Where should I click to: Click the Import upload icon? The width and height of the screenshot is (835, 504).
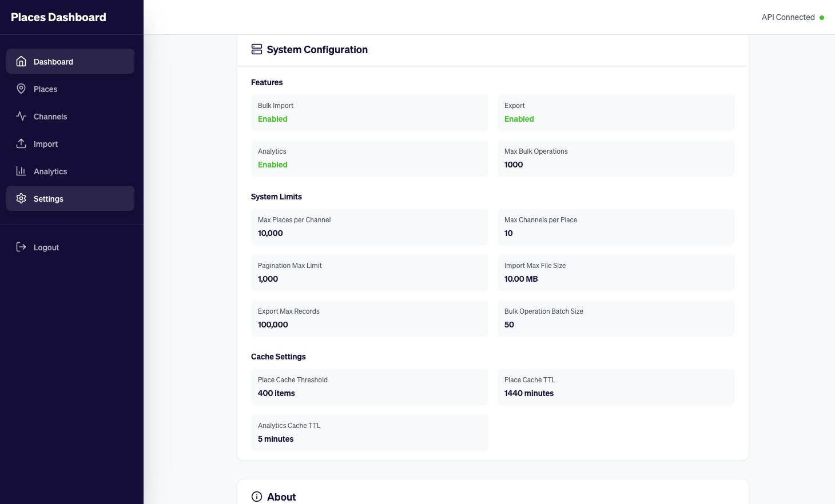pyautogui.click(x=21, y=143)
